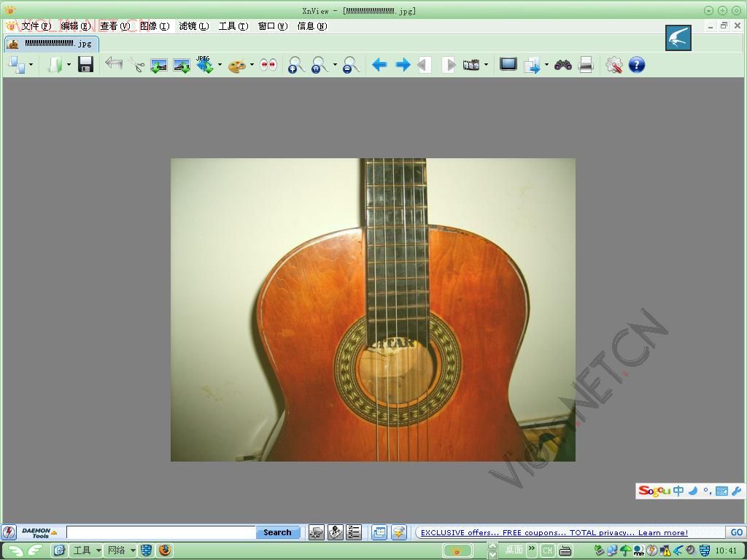The image size is (747, 560).
Task: Go to next file with right arrow
Action: [403, 65]
